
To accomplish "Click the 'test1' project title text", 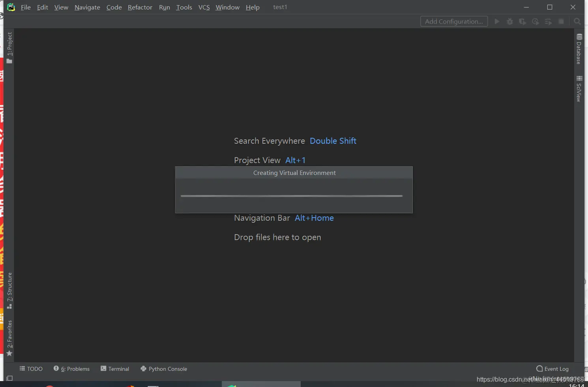I will (280, 7).
